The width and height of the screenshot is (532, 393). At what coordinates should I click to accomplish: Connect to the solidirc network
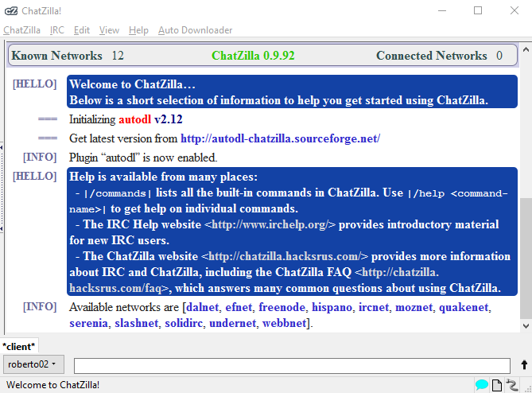click(184, 323)
